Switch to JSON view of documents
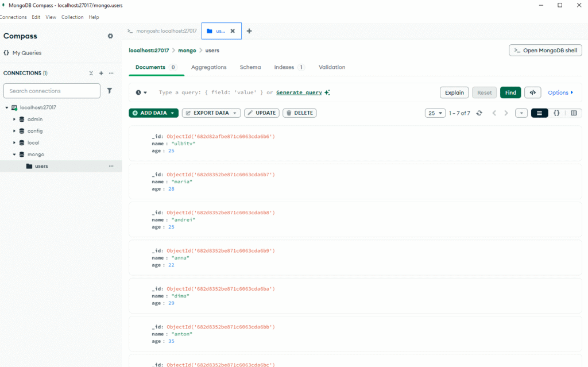Image resolution: width=588 pixels, height=367 pixels. [x=557, y=113]
